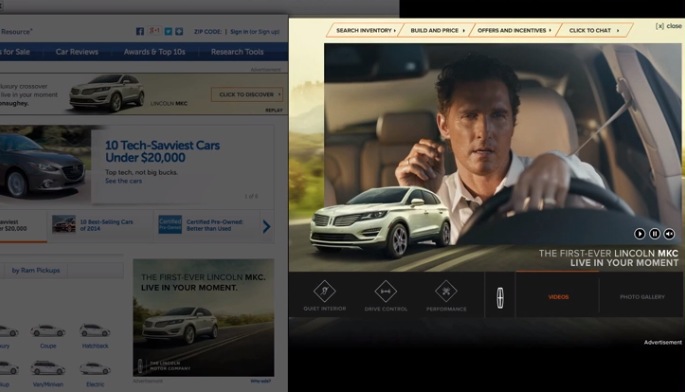The height and width of the screenshot is (392, 685).
Task: Click Replay under the banner ad
Action: [x=274, y=110]
